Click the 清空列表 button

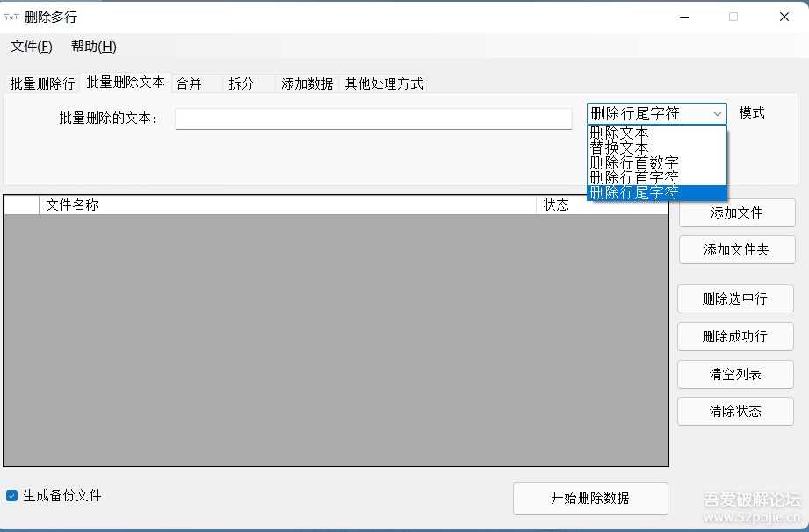(x=735, y=374)
